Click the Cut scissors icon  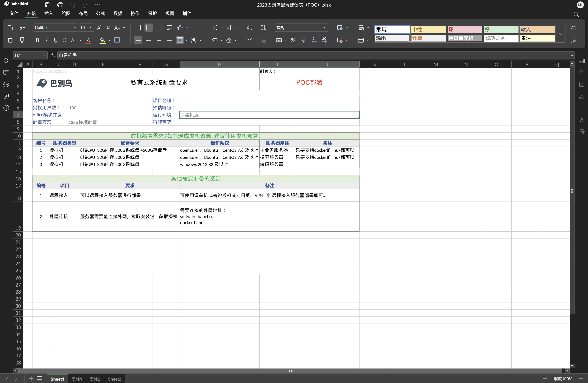pos(22,28)
